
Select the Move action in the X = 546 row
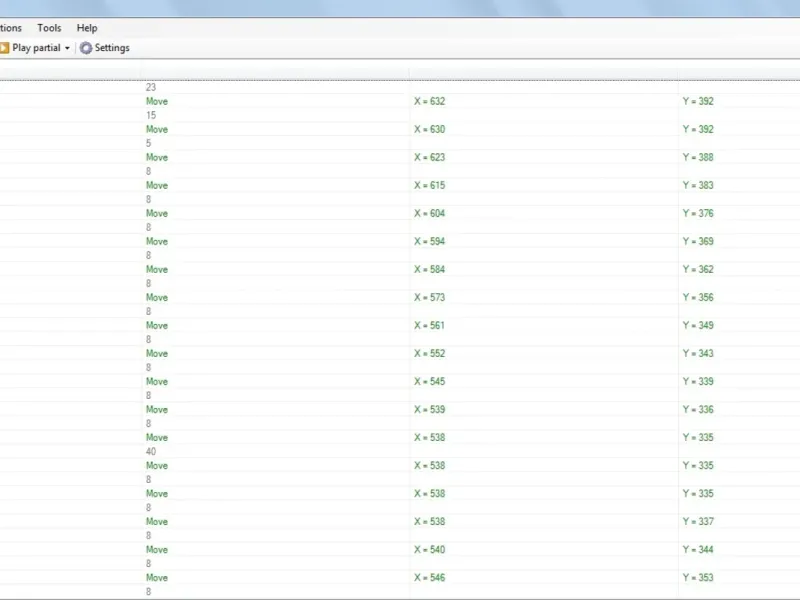click(x=157, y=578)
